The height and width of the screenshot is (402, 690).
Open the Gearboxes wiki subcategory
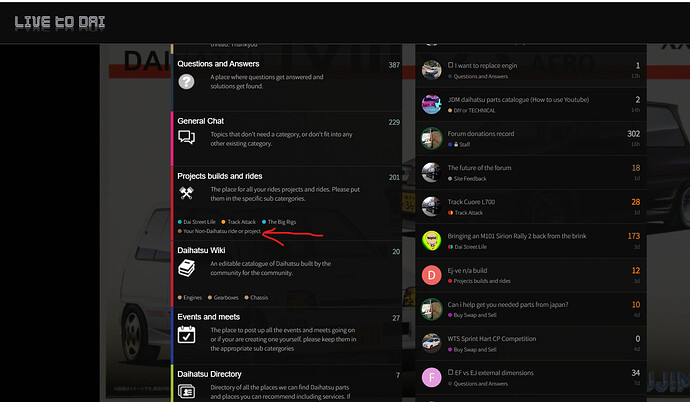223,297
